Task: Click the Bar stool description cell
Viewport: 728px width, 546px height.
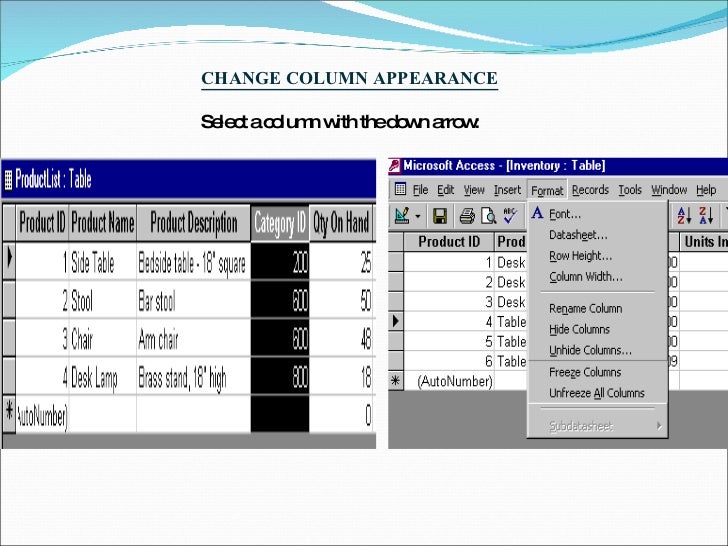Action: pos(194,300)
